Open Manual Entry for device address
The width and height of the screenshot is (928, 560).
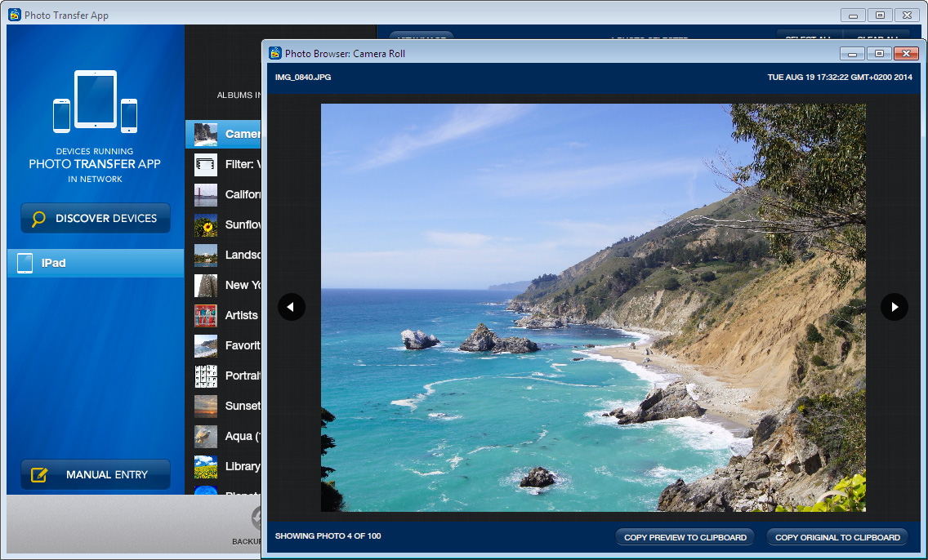coord(96,474)
